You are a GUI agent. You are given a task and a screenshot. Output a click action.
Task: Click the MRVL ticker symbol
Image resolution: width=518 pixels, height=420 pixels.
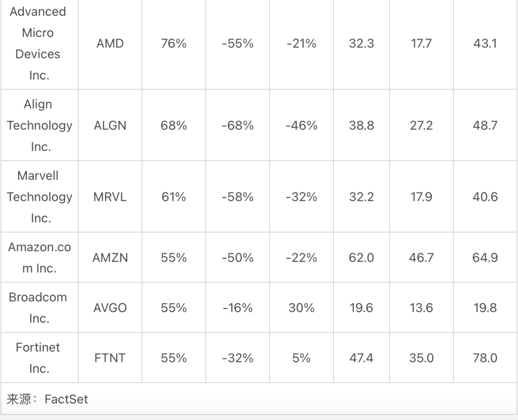pyautogui.click(x=110, y=197)
